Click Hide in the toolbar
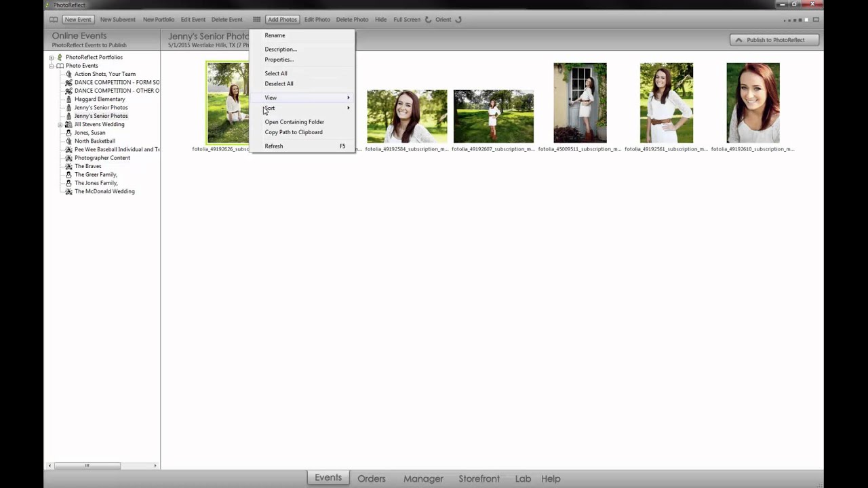 pos(381,20)
